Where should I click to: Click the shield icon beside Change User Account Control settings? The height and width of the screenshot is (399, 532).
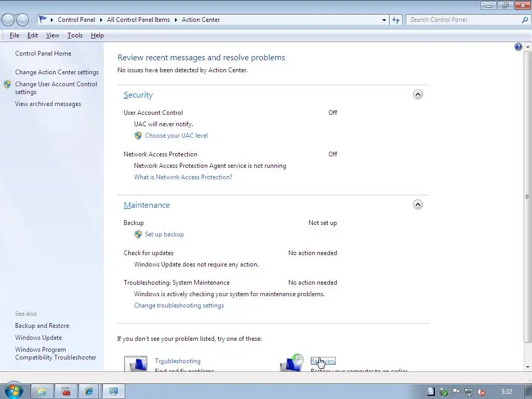[7, 84]
